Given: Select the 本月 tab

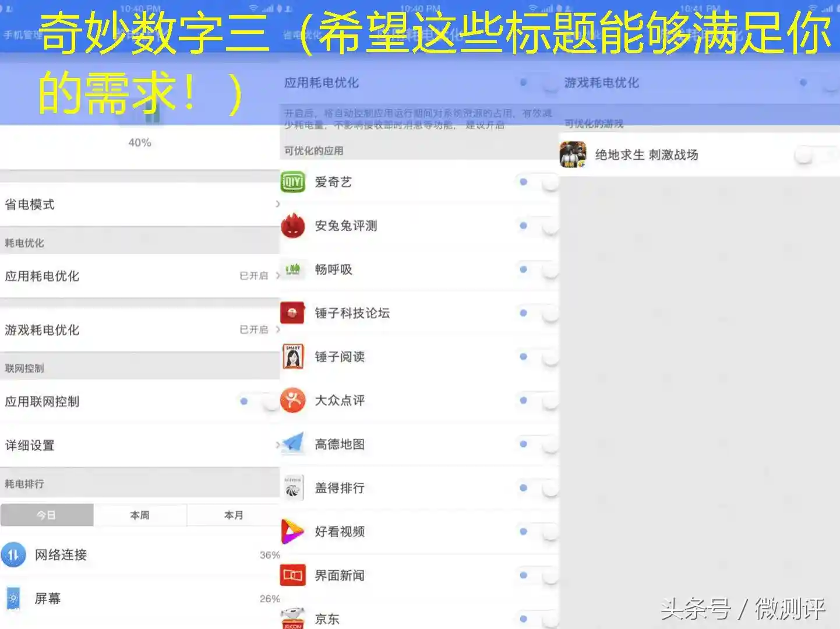Looking at the screenshot, I should click(234, 515).
